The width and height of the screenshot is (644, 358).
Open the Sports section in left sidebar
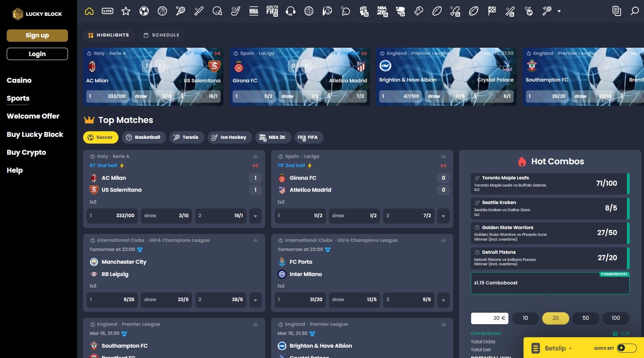18,98
